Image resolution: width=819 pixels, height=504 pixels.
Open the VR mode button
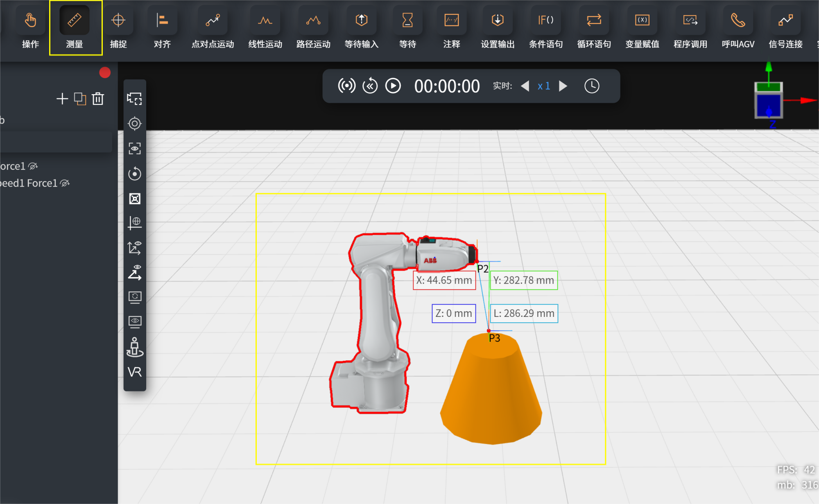click(x=135, y=372)
